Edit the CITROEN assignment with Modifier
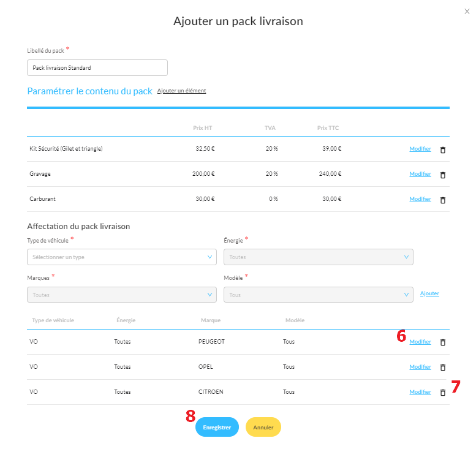This screenshot has width=476, height=449. click(420, 392)
